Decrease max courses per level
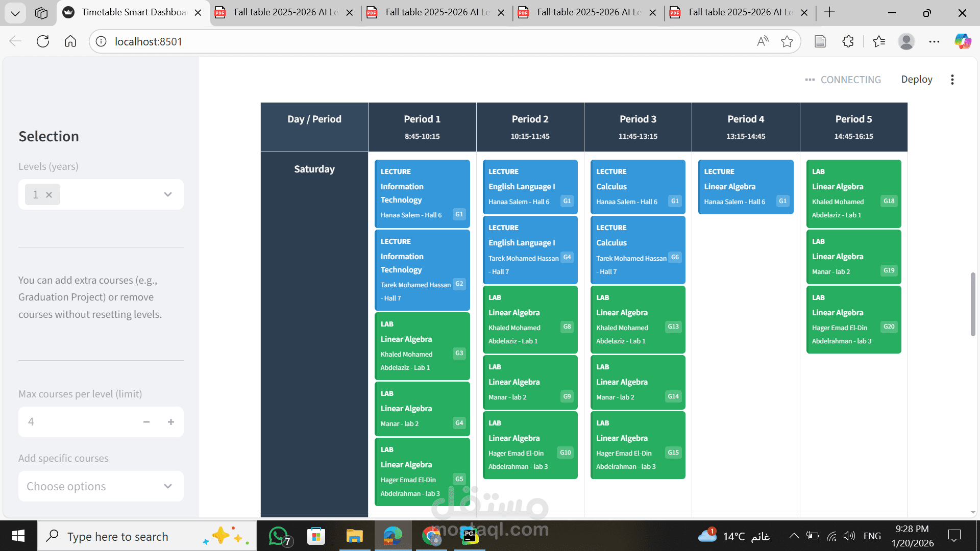The width and height of the screenshot is (980, 551). coord(146,422)
